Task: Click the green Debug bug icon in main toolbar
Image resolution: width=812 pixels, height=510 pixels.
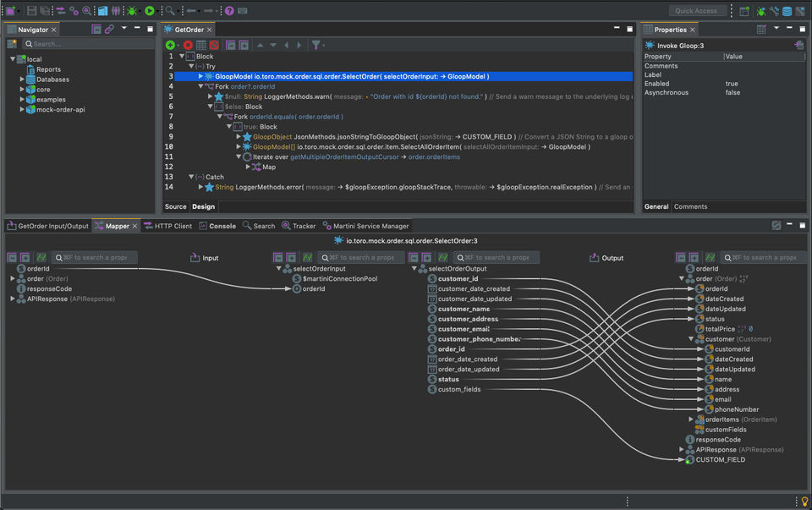Action: [x=132, y=11]
